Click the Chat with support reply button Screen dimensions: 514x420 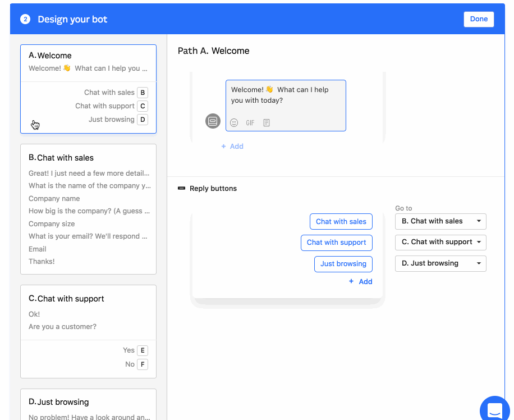coord(336,243)
